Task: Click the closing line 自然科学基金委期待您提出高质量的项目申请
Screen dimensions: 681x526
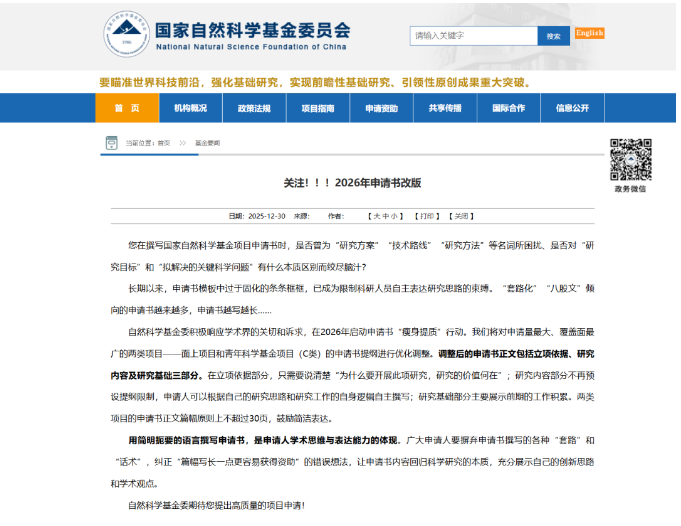Action: pos(216,505)
